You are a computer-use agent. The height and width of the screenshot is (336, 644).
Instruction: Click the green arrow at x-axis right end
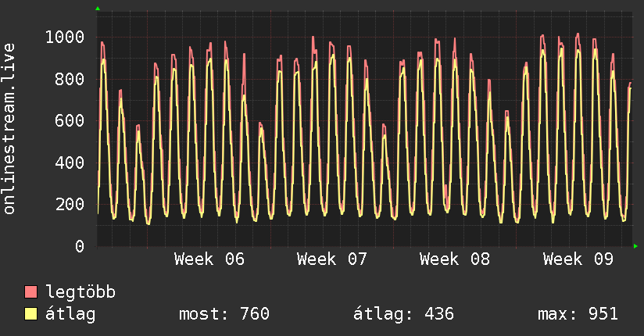636,246
